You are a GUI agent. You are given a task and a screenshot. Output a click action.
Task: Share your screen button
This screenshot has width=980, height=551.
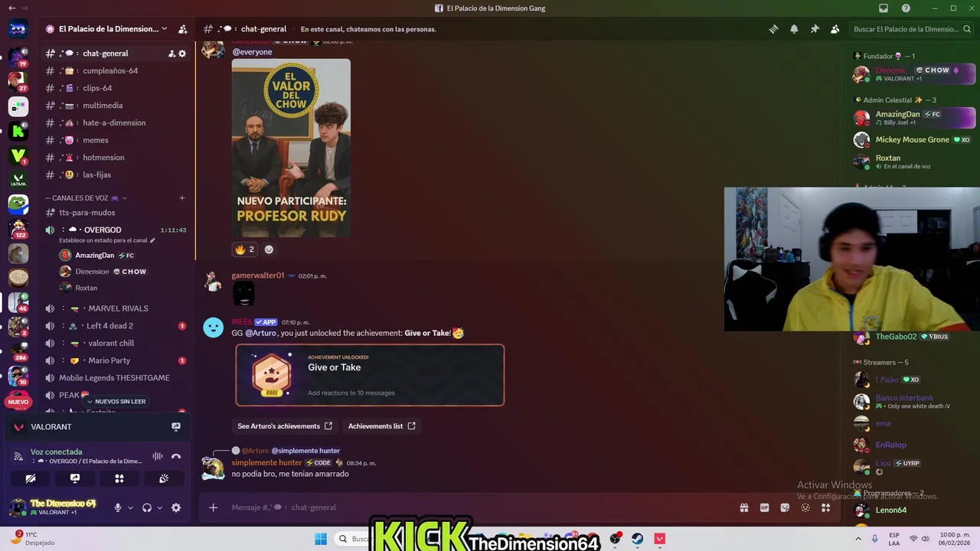(75, 478)
